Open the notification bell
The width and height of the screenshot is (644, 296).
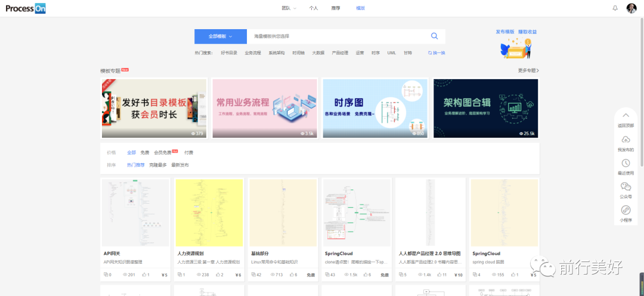click(615, 8)
